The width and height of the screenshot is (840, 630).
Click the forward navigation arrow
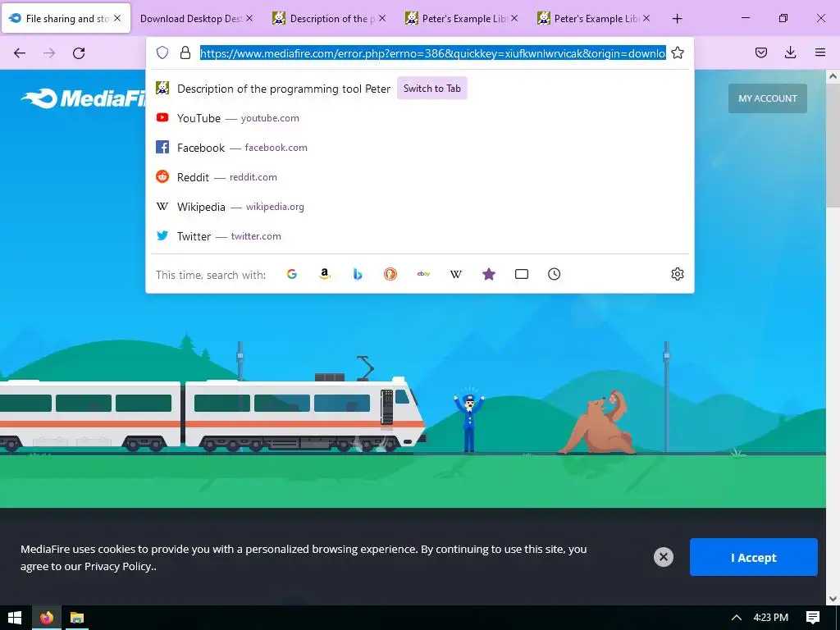coord(49,53)
